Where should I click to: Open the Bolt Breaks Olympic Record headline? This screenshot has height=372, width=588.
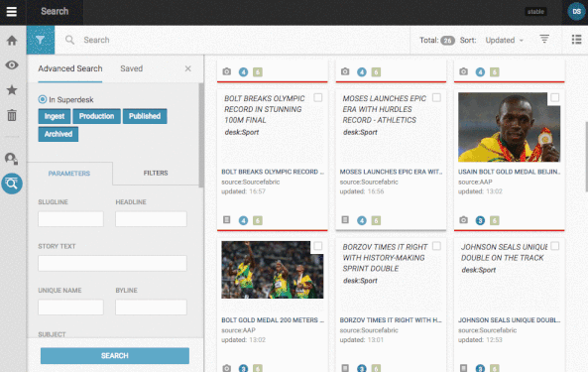coord(273,172)
